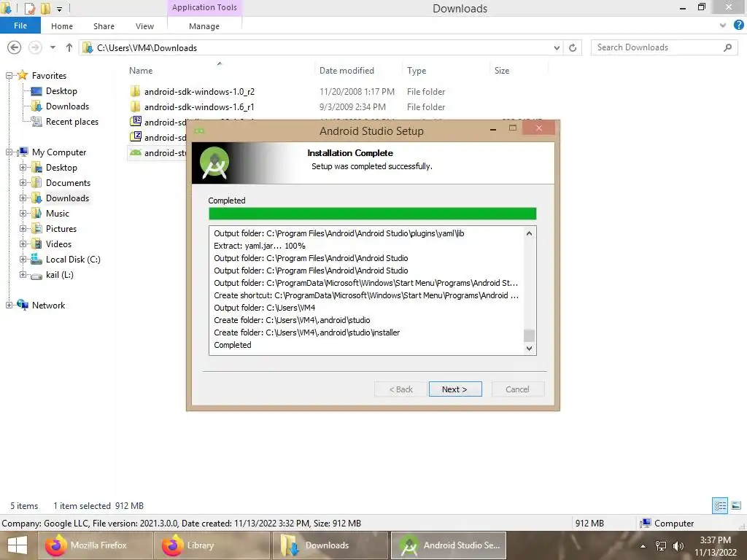Image resolution: width=747 pixels, height=560 pixels.
Task: Select Downloads under Favorites
Action: pos(67,106)
